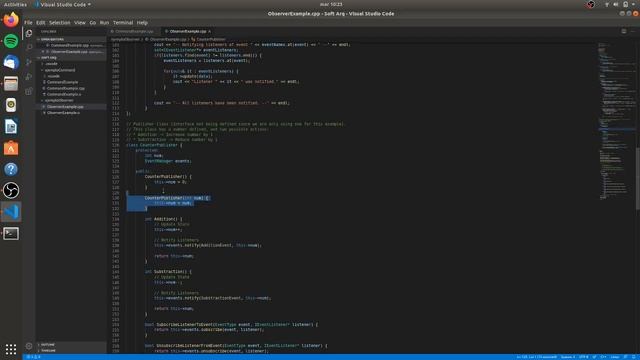Click the exampleObserver breadcrumb segment

126,40
